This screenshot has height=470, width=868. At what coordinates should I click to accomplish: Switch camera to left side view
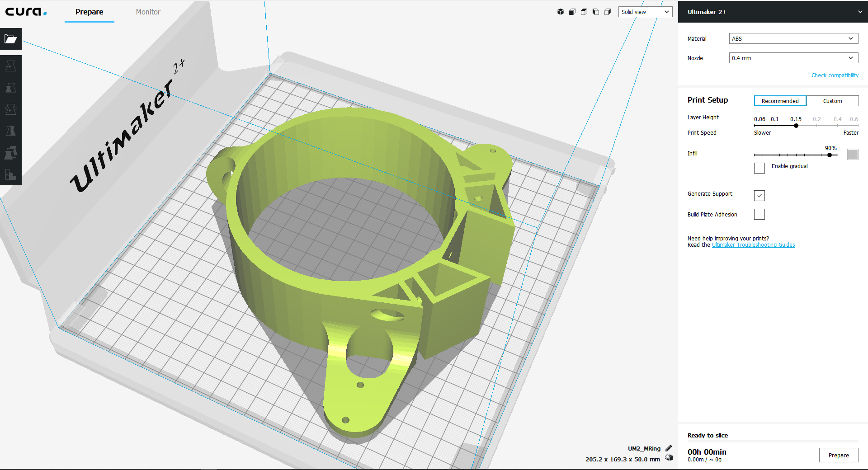596,12
